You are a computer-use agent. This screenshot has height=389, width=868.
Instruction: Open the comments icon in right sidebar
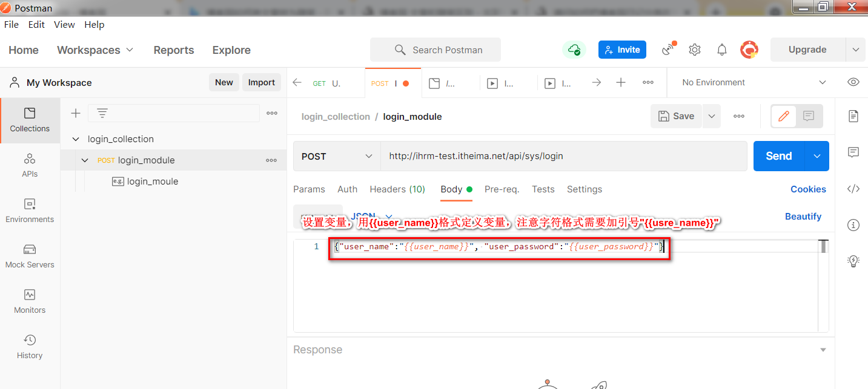click(x=853, y=152)
